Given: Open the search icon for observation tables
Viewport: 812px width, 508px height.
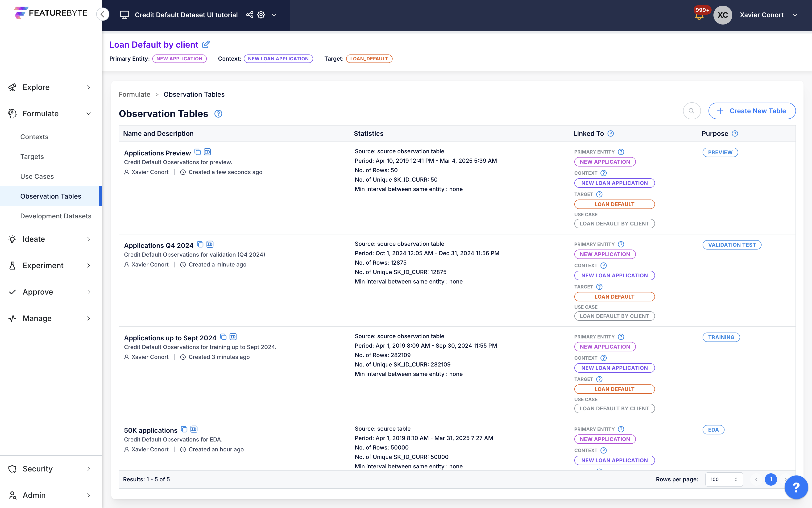Looking at the screenshot, I should (692, 111).
